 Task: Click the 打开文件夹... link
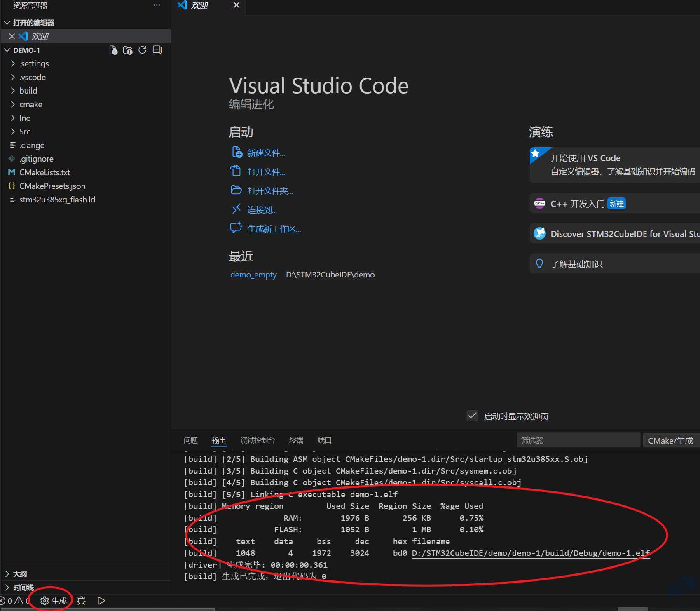270,191
